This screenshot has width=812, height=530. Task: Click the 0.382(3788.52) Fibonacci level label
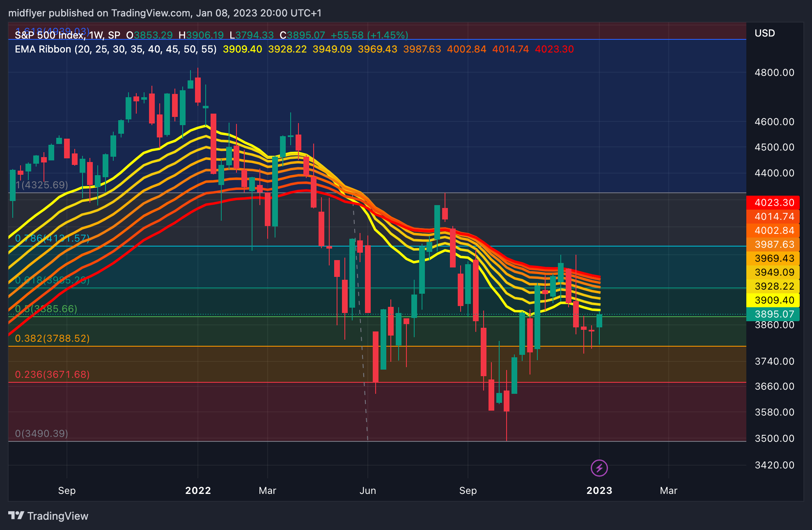52,338
